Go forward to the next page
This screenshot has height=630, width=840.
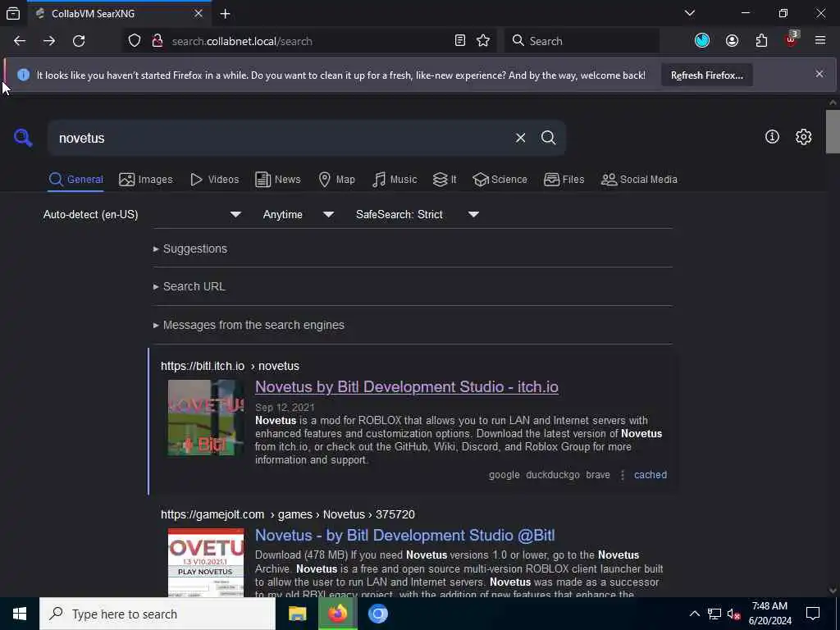(49, 41)
